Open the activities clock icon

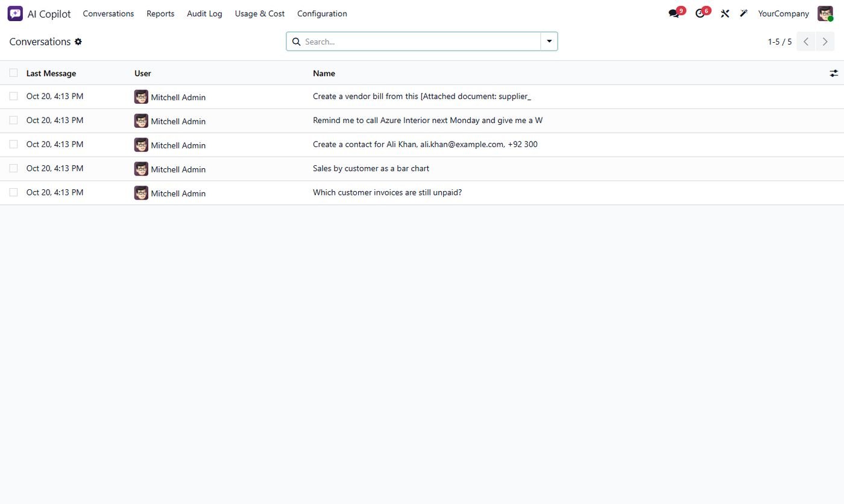click(700, 13)
